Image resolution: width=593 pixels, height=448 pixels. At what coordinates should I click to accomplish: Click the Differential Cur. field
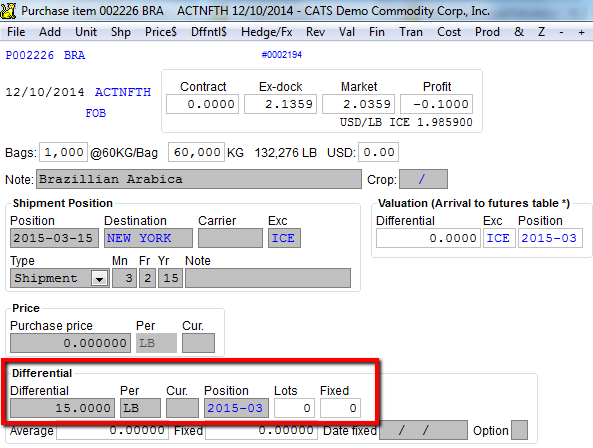182,408
